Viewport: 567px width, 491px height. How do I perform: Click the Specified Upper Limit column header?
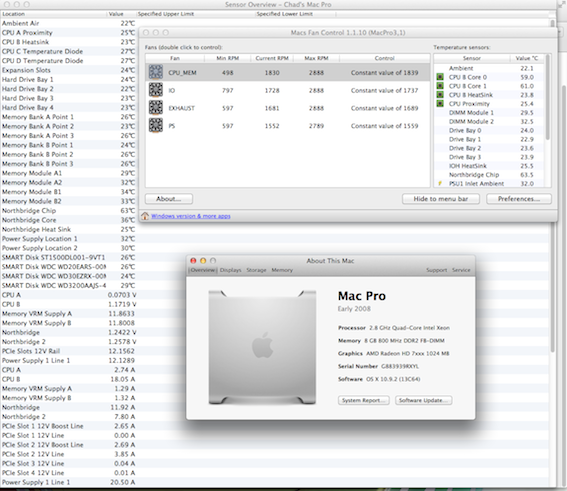[x=196, y=14]
